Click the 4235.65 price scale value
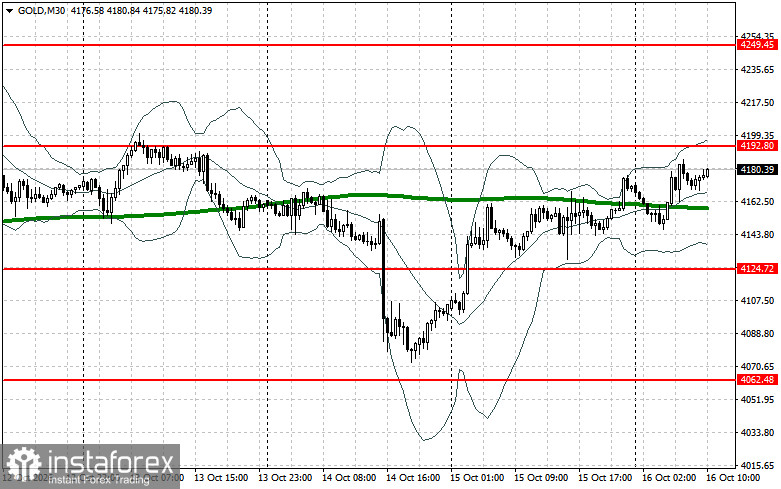Screen dimensions: 781x489 click(757, 70)
